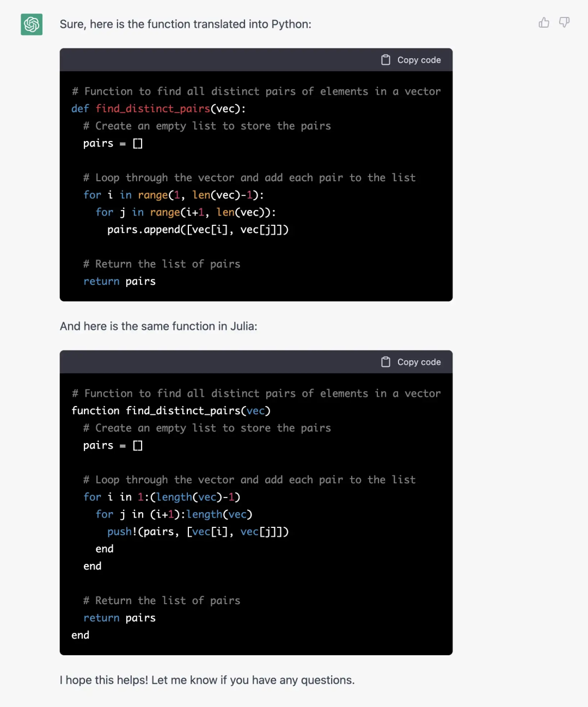
Task: Click the final 'end' line of the Julia function
Action: [81, 635]
